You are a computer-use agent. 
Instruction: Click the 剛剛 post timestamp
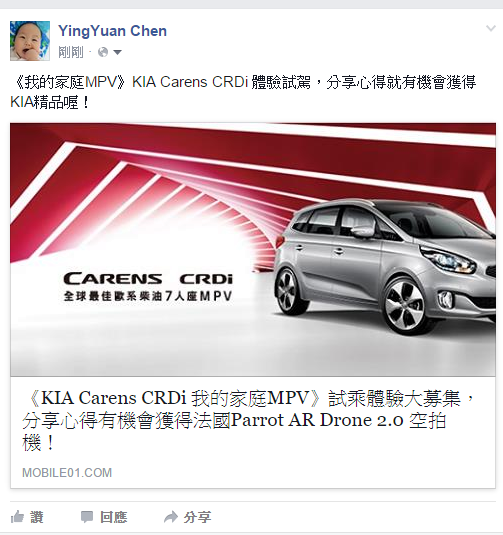[x=71, y=52]
